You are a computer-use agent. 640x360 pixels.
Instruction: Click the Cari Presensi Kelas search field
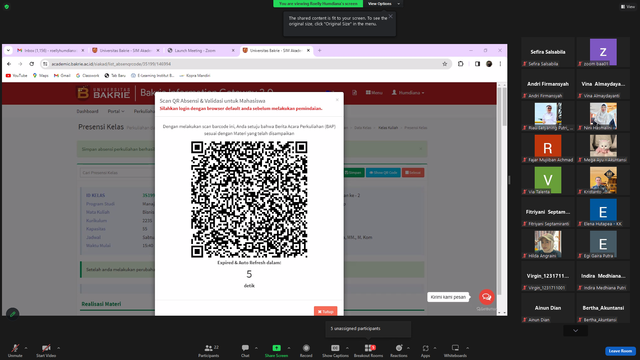click(x=118, y=173)
